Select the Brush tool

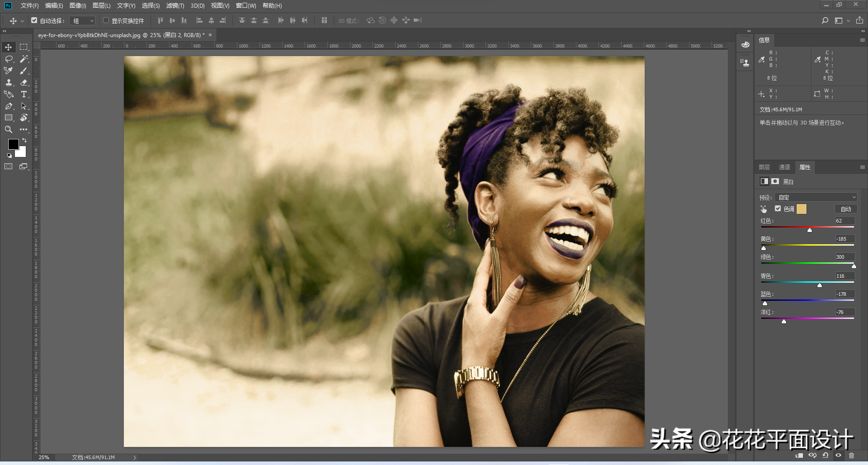24,71
